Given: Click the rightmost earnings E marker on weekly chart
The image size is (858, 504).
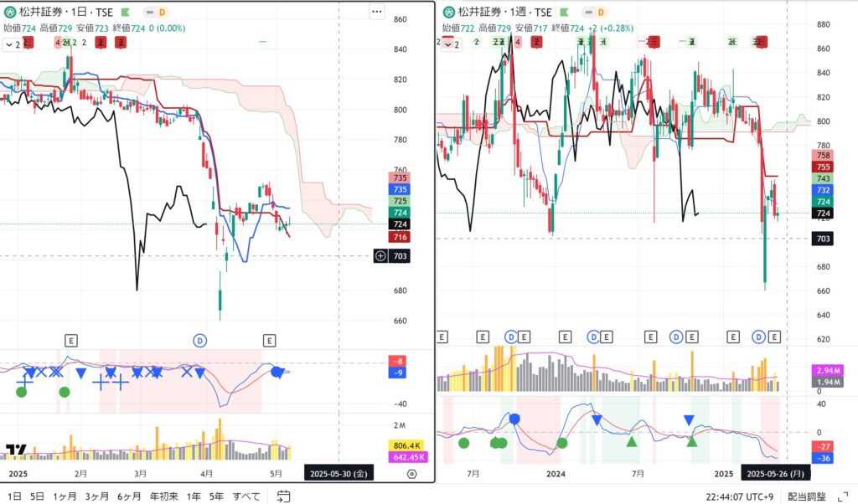Looking at the screenshot, I should click(x=773, y=337).
